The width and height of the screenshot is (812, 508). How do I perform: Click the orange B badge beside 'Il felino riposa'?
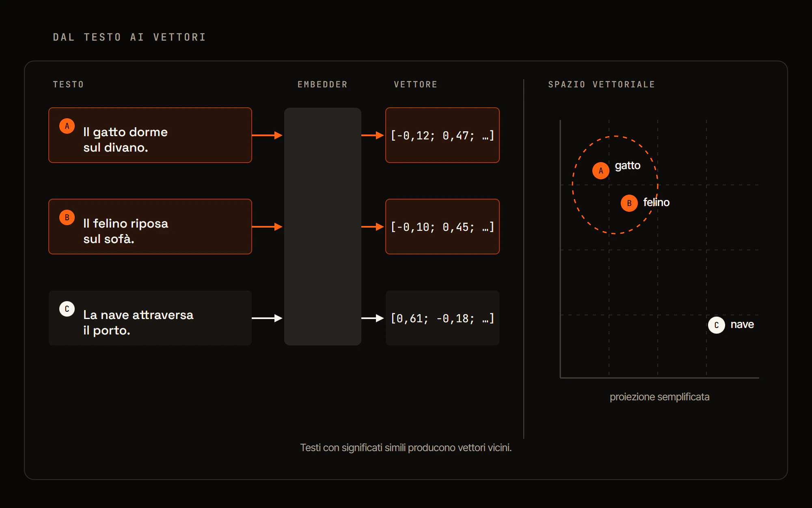67,217
